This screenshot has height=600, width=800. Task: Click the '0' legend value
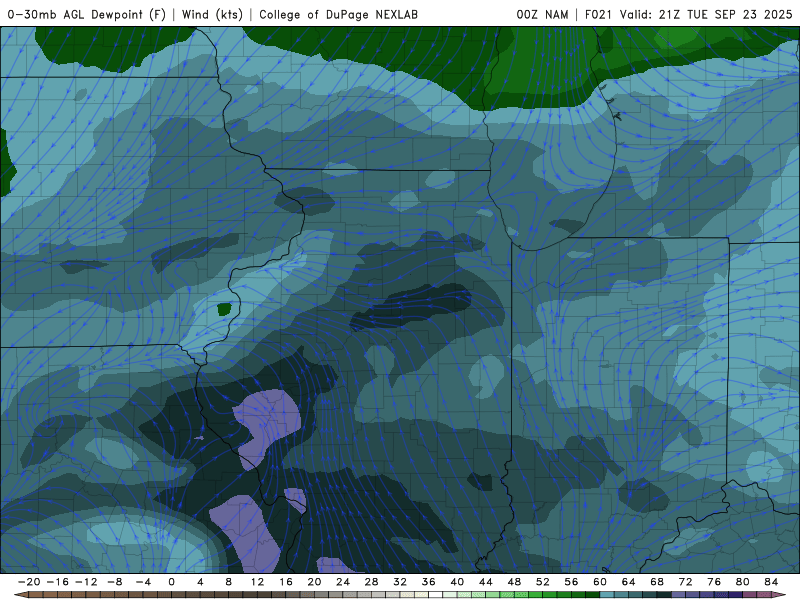[x=171, y=582]
